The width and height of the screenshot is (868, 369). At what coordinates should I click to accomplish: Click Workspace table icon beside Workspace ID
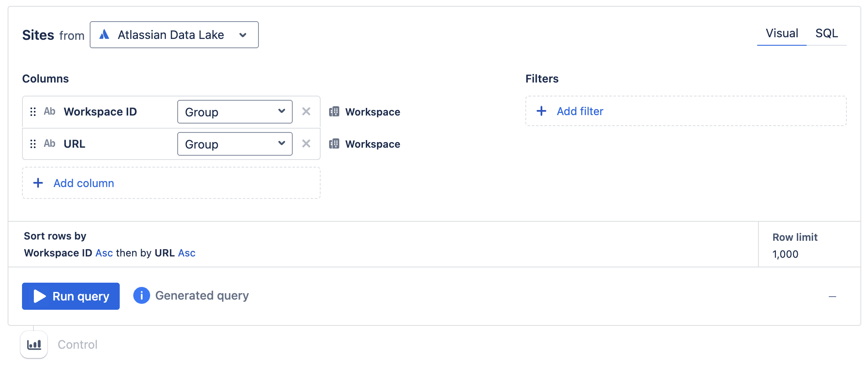(x=334, y=112)
